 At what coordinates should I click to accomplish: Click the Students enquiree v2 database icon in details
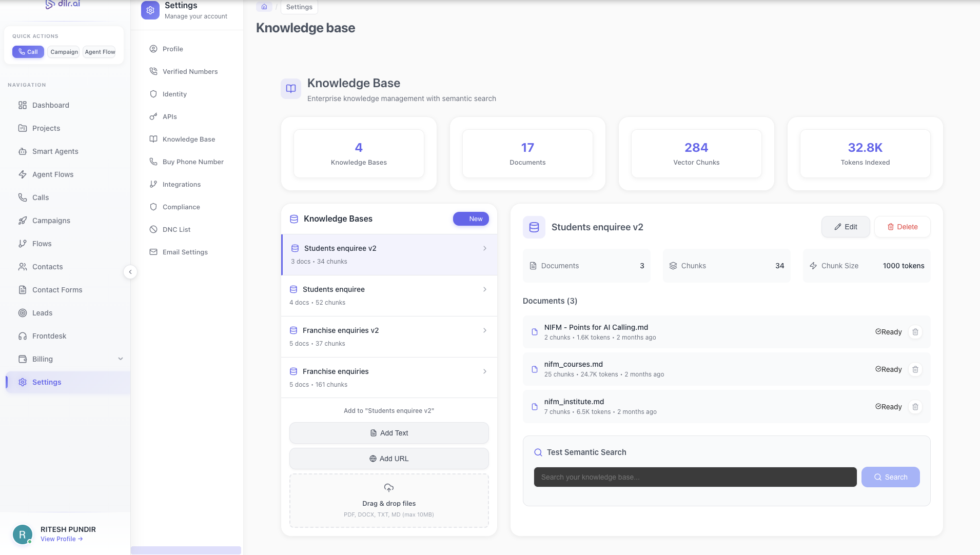pos(534,227)
